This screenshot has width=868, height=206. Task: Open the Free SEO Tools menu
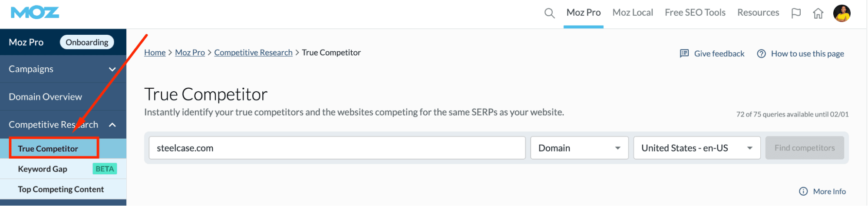pos(695,13)
